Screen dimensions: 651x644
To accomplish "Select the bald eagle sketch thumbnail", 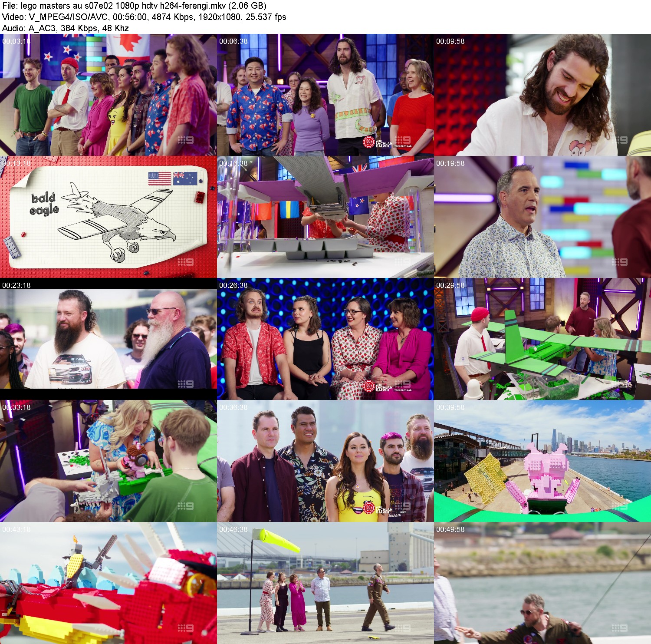I will pyautogui.click(x=108, y=217).
